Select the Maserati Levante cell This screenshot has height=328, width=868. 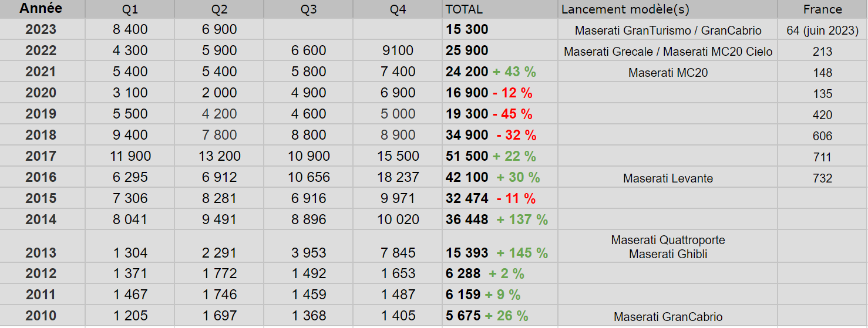coord(668,177)
